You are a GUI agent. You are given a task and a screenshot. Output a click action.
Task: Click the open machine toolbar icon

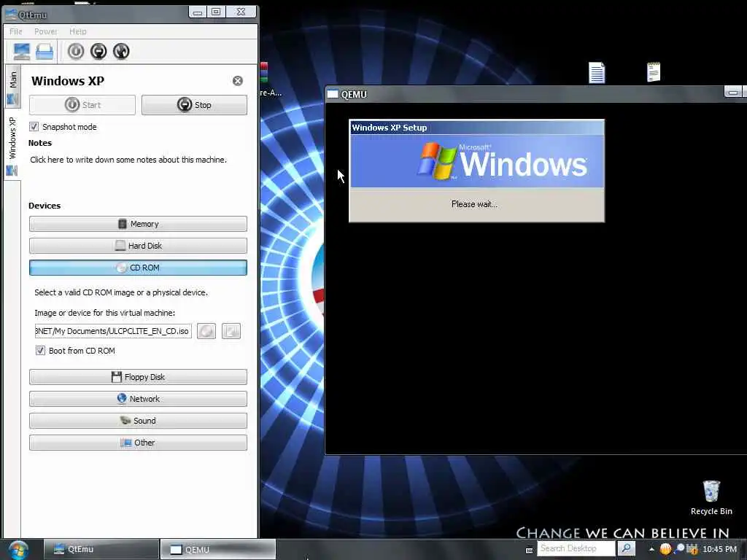coord(44,51)
